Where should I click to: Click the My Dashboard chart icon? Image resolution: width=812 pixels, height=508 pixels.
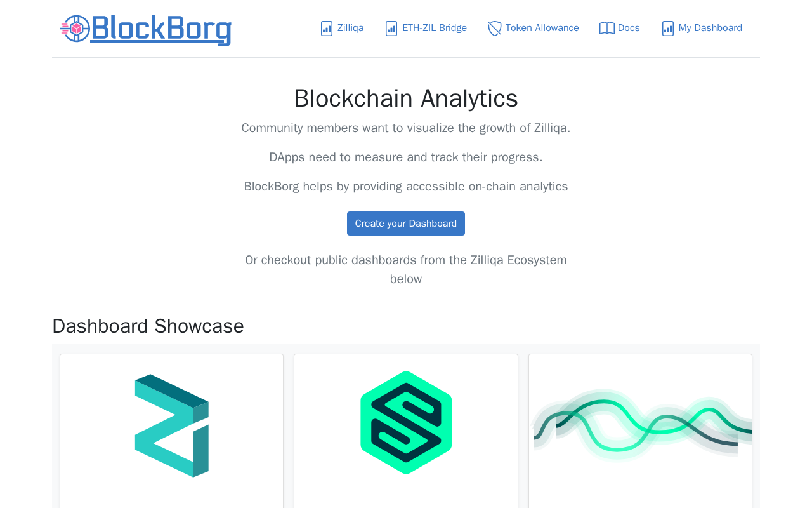pos(668,29)
